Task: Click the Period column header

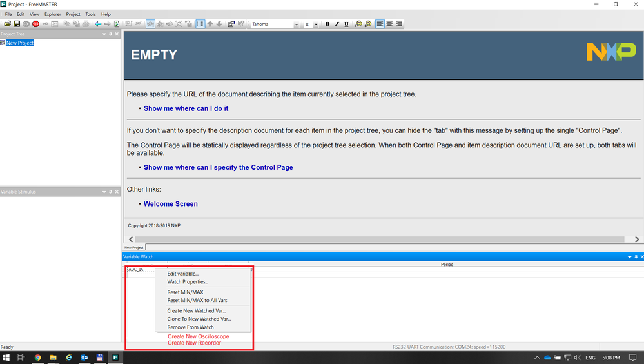Action: [x=447, y=265]
